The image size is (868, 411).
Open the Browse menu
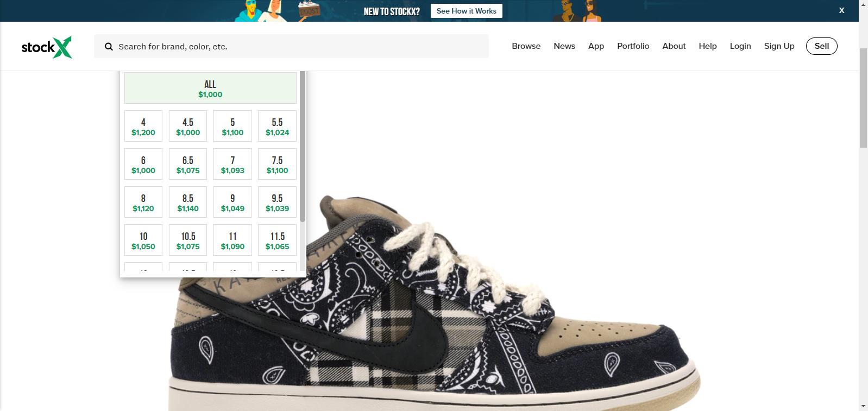point(526,46)
